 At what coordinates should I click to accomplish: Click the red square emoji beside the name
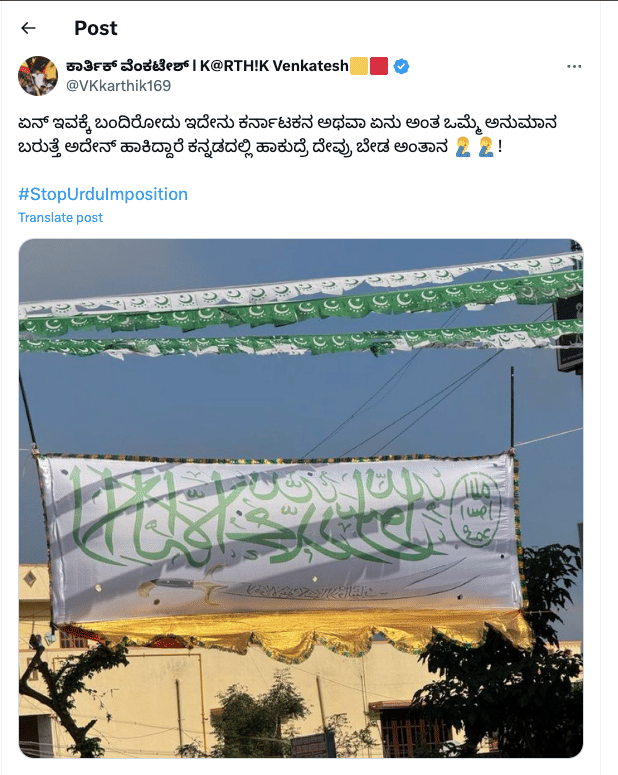click(379, 66)
